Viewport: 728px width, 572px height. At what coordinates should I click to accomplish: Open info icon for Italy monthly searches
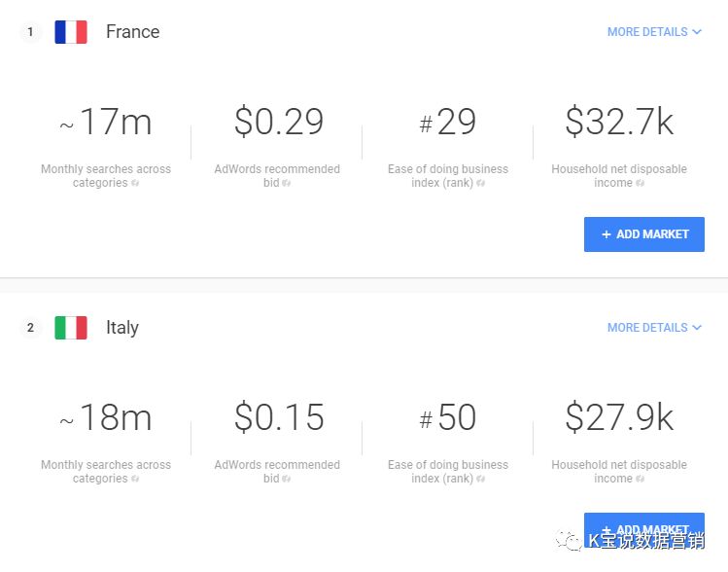coord(135,479)
